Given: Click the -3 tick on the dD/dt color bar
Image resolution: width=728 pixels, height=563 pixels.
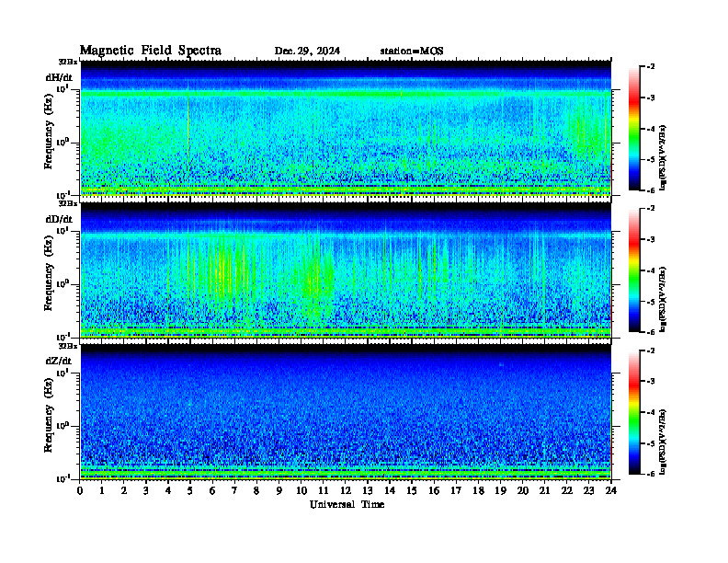Looking at the screenshot, I should 651,240.
